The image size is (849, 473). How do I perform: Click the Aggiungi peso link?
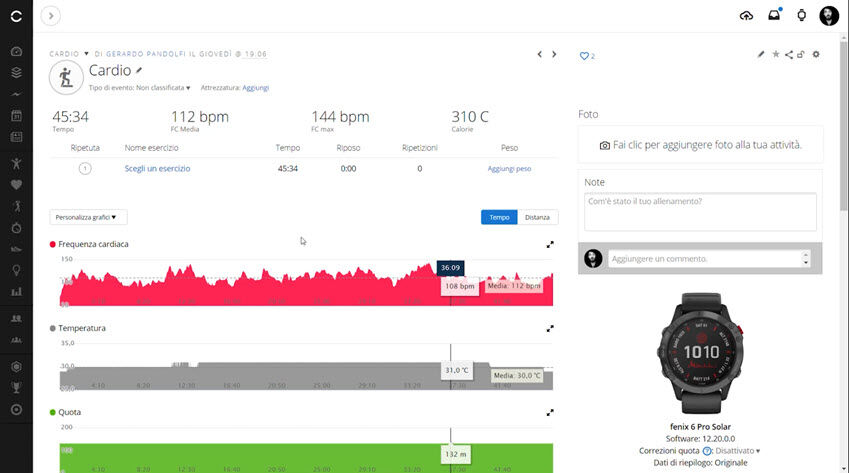click(x=509, y=169)
